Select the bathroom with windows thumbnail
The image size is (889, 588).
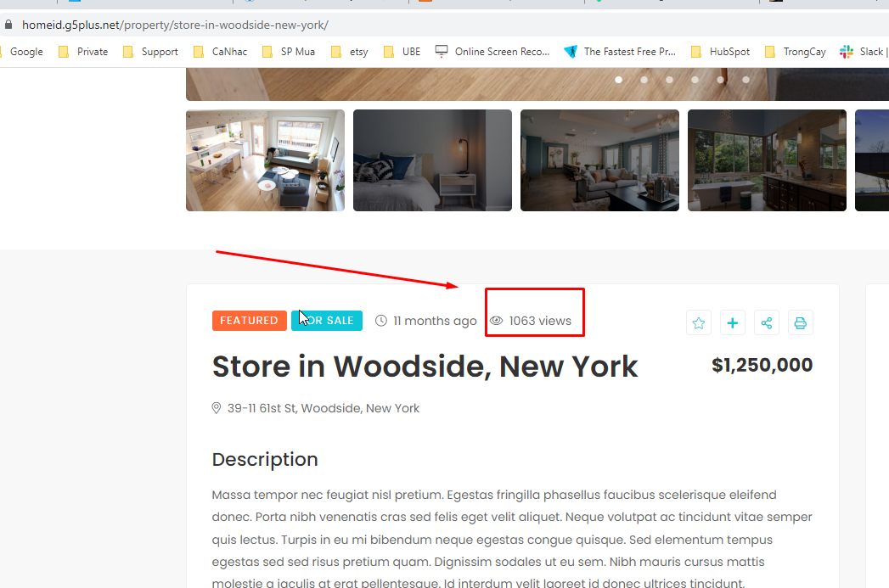[x=767, y=160]
